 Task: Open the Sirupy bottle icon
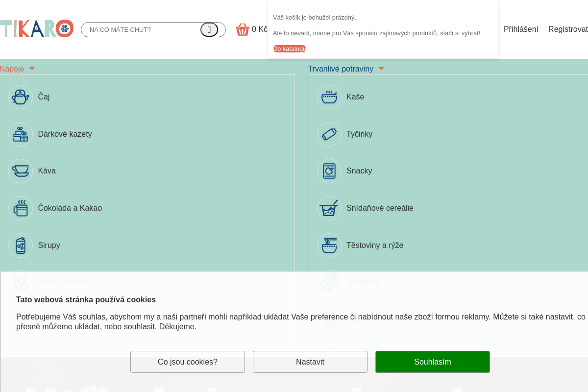21,245
